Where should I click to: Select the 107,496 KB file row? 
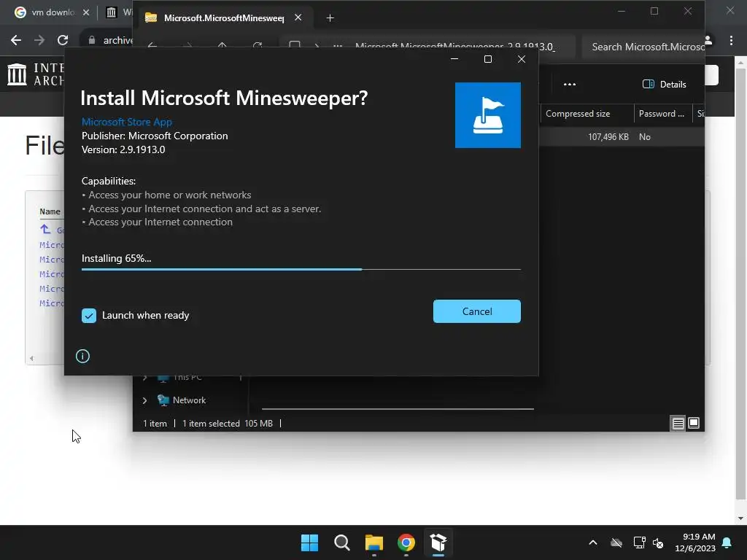[x=622, y=136]
